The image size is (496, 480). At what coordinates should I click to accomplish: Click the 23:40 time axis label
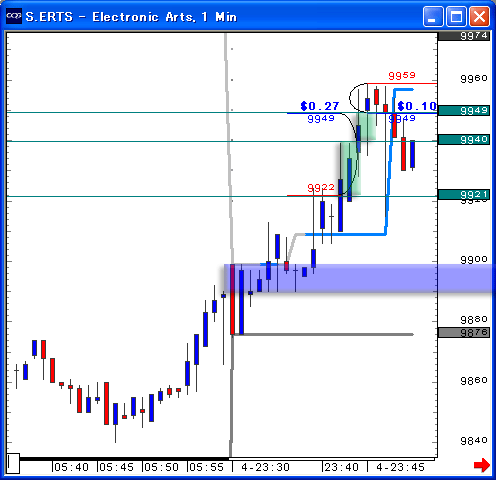click(342, 467)
